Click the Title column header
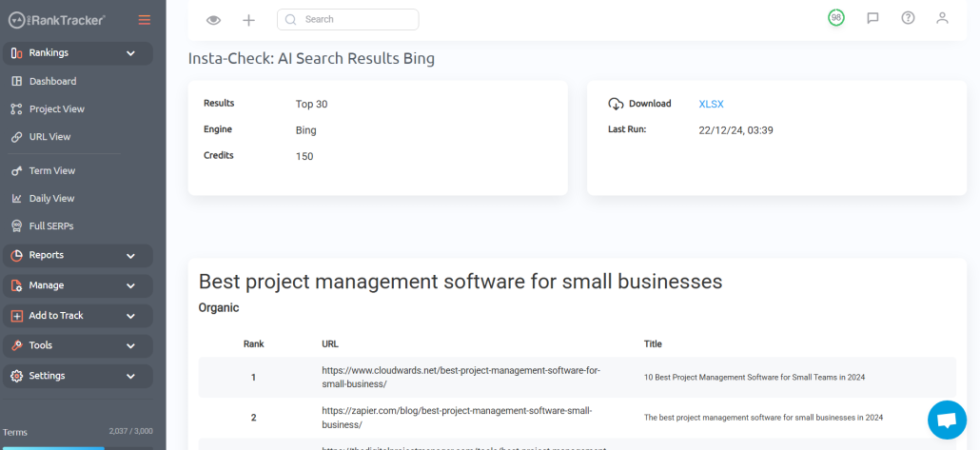This screenshot has width=980, height=450. pyautogui.click(x=653, y=343)
